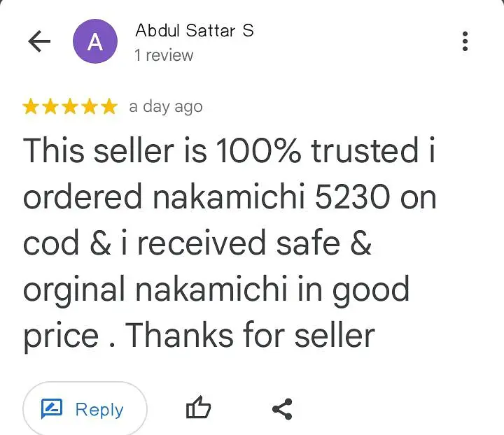This screenshot has width=504, height=435.
Task: Tap the purple 'A' profile avatar
Action: tap(94, 42)
